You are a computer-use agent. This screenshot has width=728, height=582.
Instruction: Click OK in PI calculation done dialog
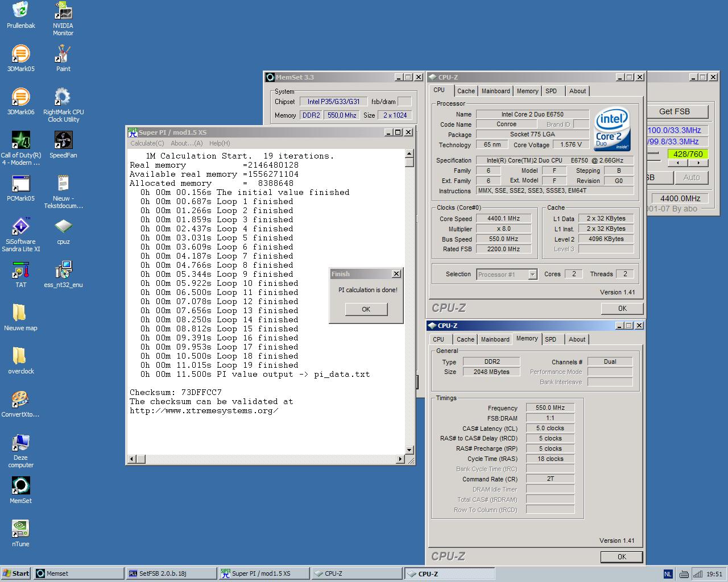[x=366, y=309]
